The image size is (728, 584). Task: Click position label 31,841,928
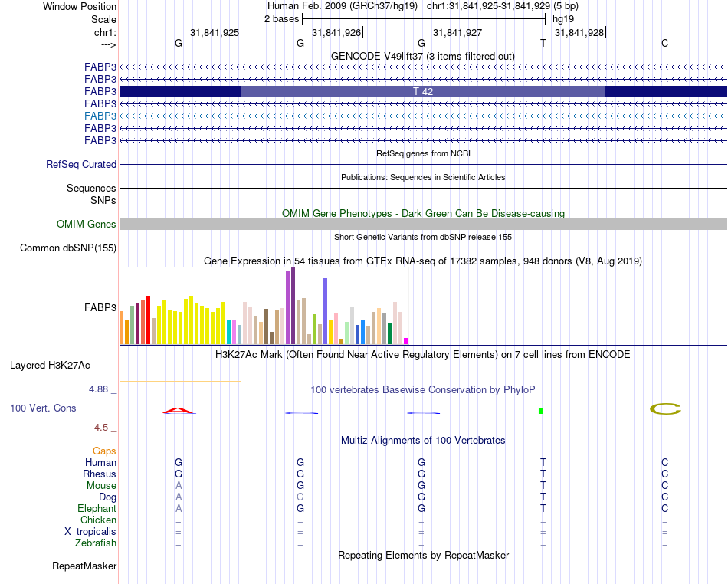click(579, 32)
